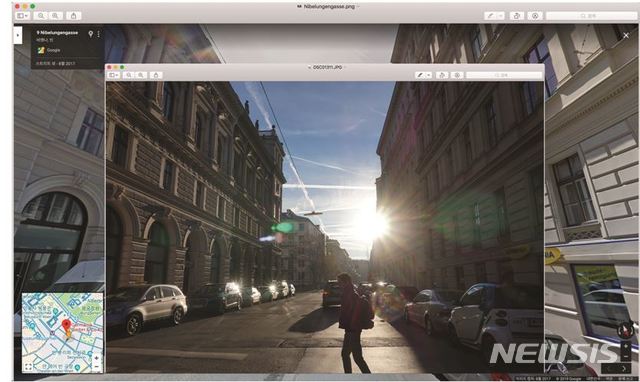Zoom in using DSC01311.JPG window toolbar
This screenshot has width=640, height=382.
point(141,75)
